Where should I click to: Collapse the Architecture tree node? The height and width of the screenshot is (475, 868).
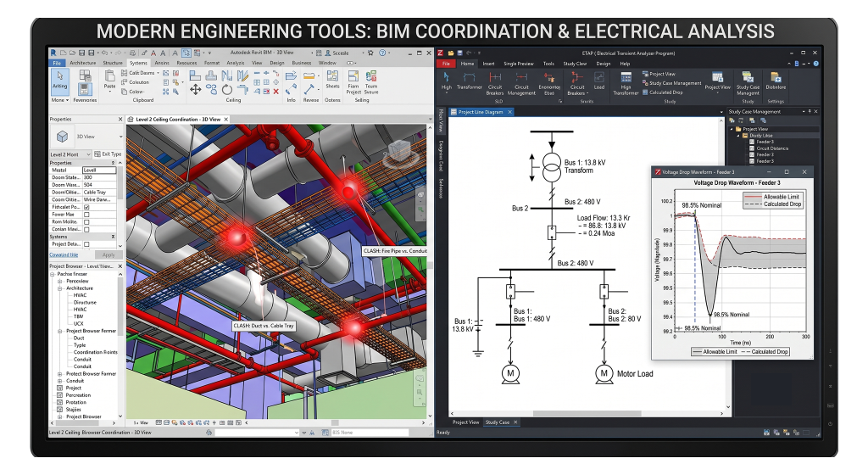click(x=60, y=288)
